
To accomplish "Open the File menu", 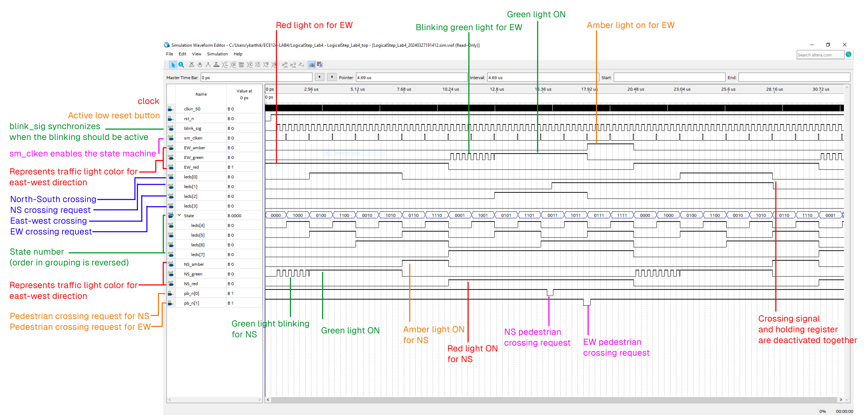I will pos(169,54).
